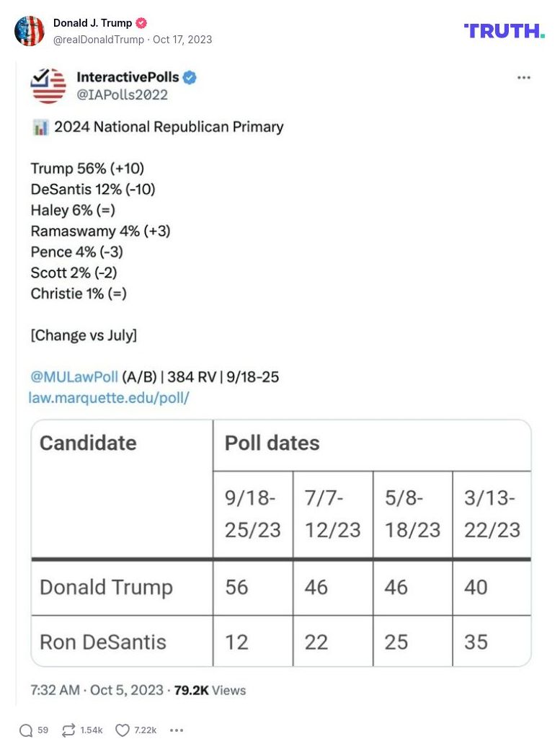Click the poll dates comparison table
Screen dimensions: 560x752
(280, 541)
